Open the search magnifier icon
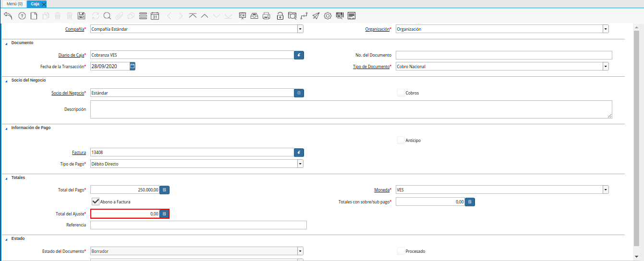 (x=107, y=16)
